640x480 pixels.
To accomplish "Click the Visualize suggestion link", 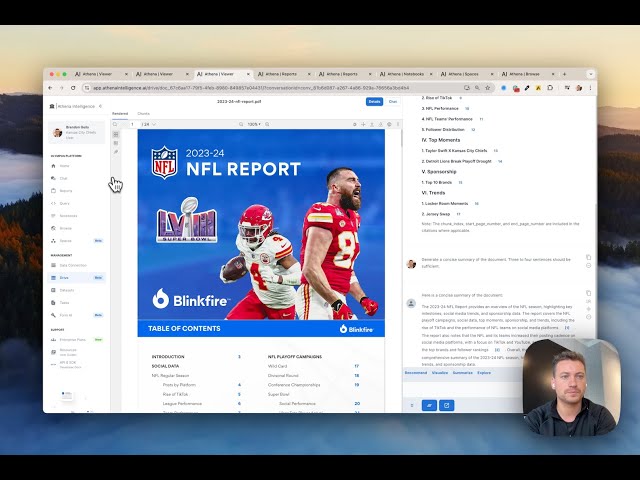I will tap(440, 373).
